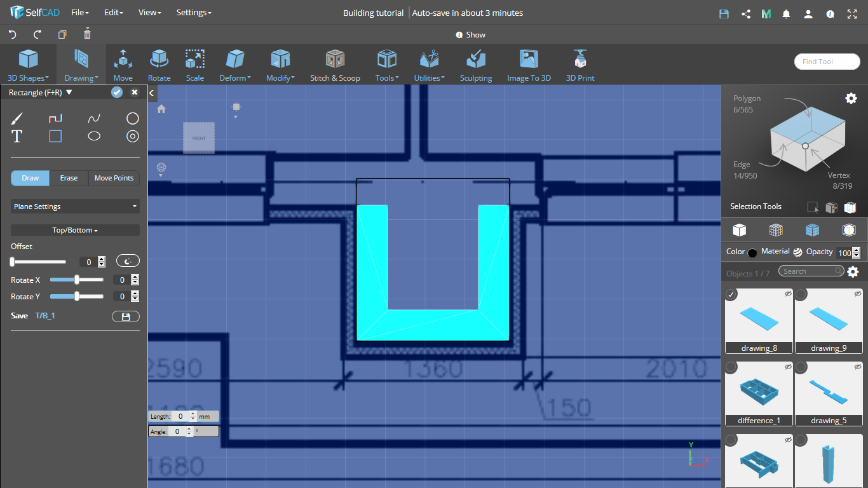
Task: Switch to Move Points mode
Action: pos(114,178)
